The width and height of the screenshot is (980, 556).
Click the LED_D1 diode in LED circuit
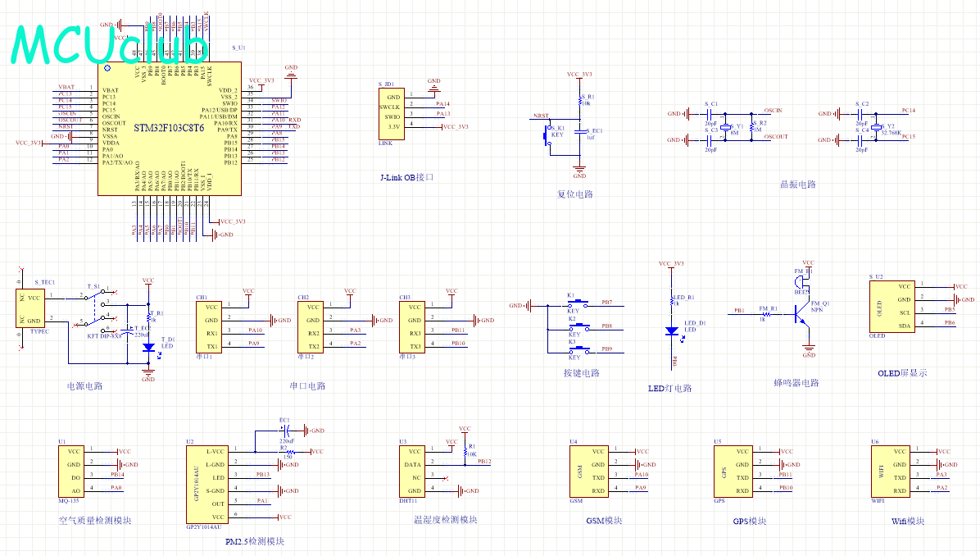coord(672,330)
